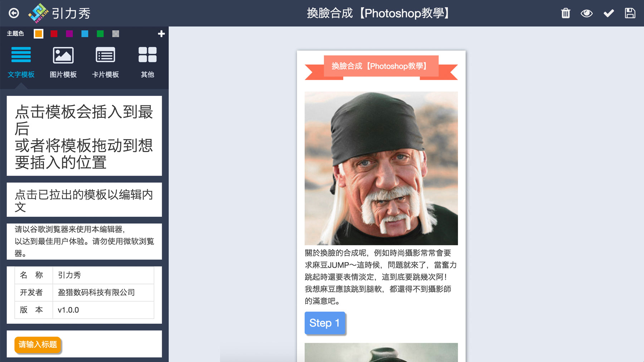Select the ribbon title banner in preview

coord(381,67)
